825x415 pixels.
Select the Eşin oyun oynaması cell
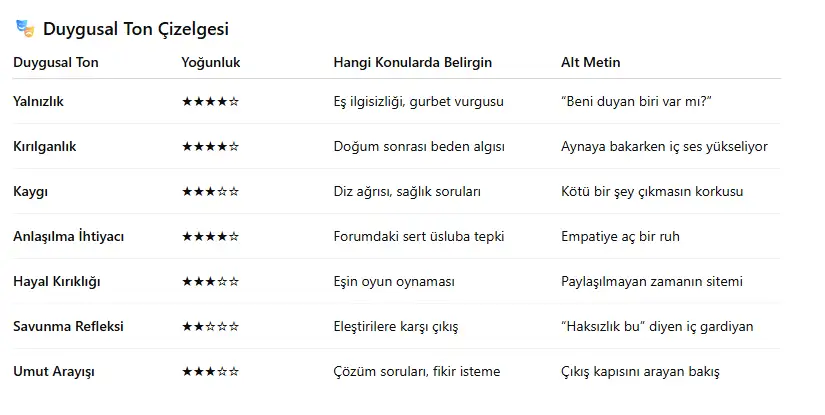(x=394, y=281)
